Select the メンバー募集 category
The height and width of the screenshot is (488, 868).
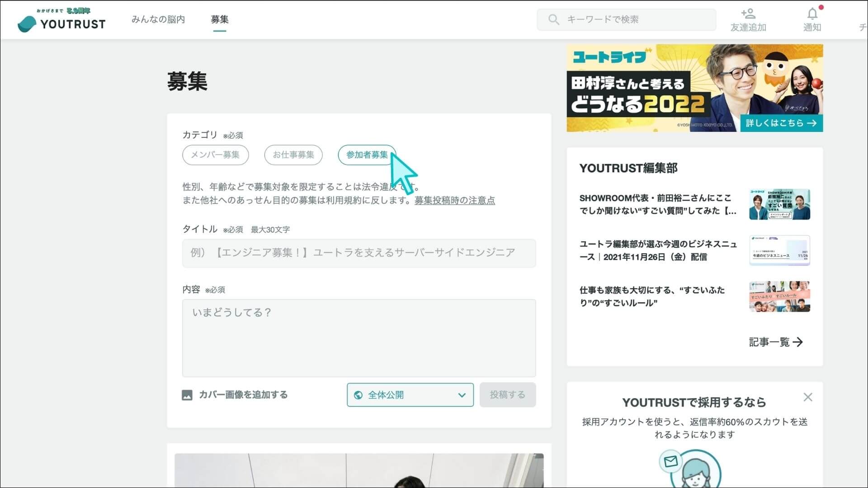tap(215, 155)
